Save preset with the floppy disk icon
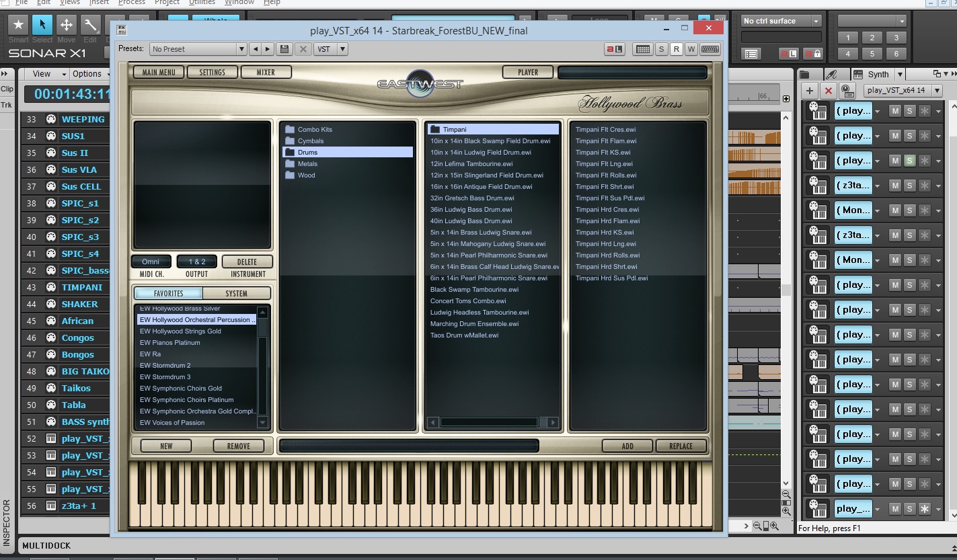The width and height of the screenshot is (957, 560). point(284,49)
